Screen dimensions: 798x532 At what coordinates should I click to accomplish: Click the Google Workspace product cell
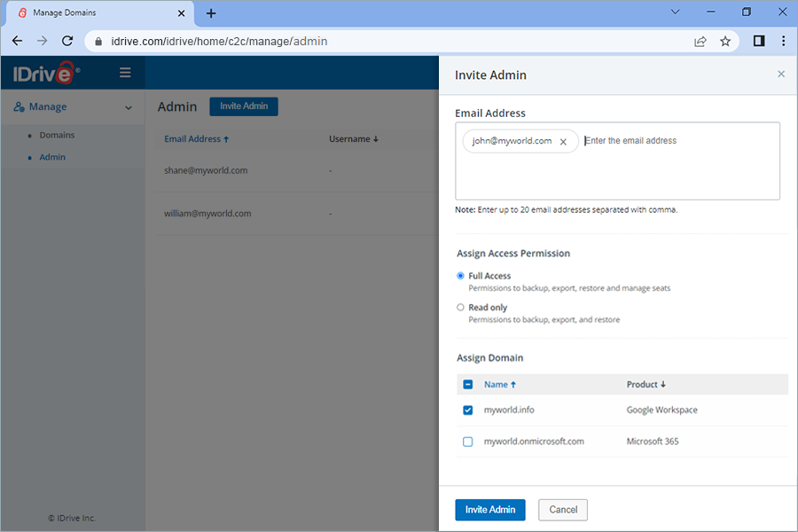pyautogui.click(x=661, y=410)
